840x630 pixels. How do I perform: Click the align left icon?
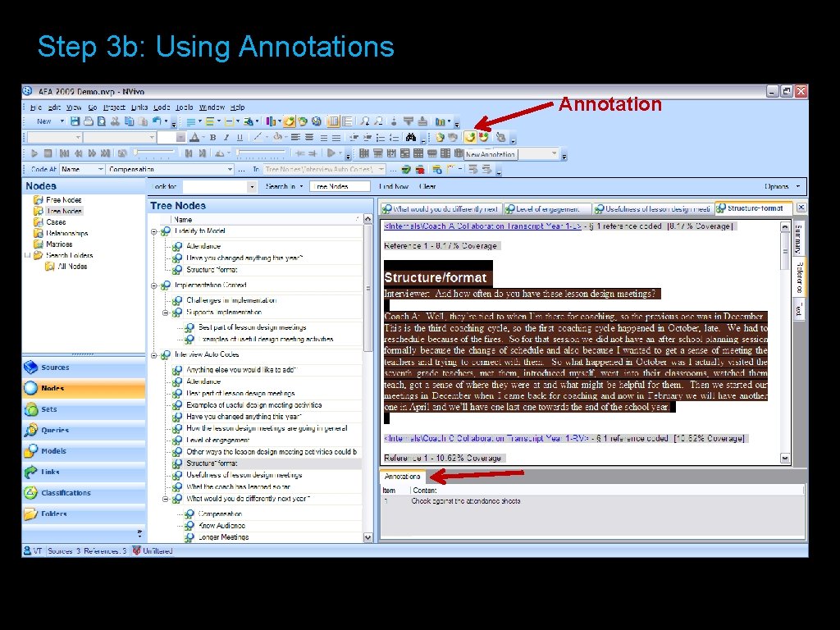click(295, 138)
